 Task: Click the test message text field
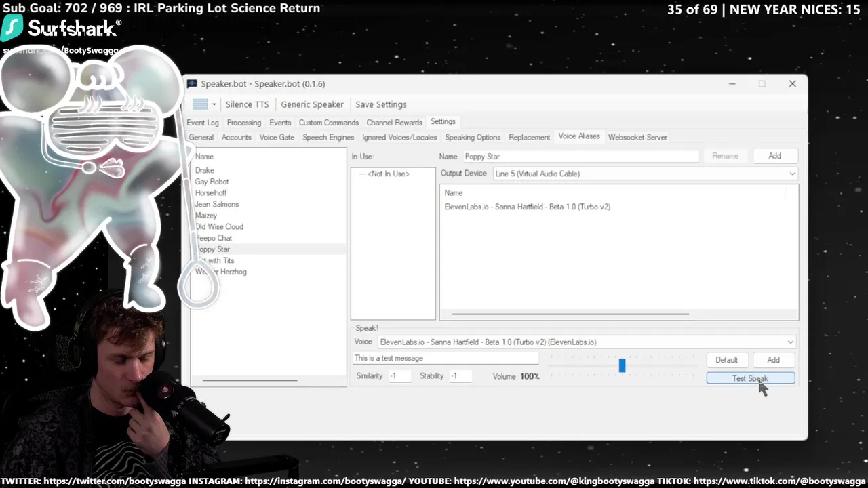tap(446, 358)
